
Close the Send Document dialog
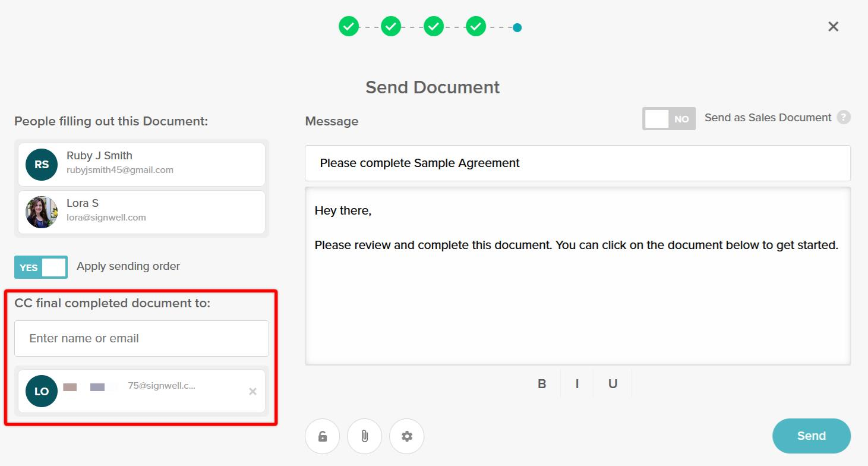pos(833,27)
